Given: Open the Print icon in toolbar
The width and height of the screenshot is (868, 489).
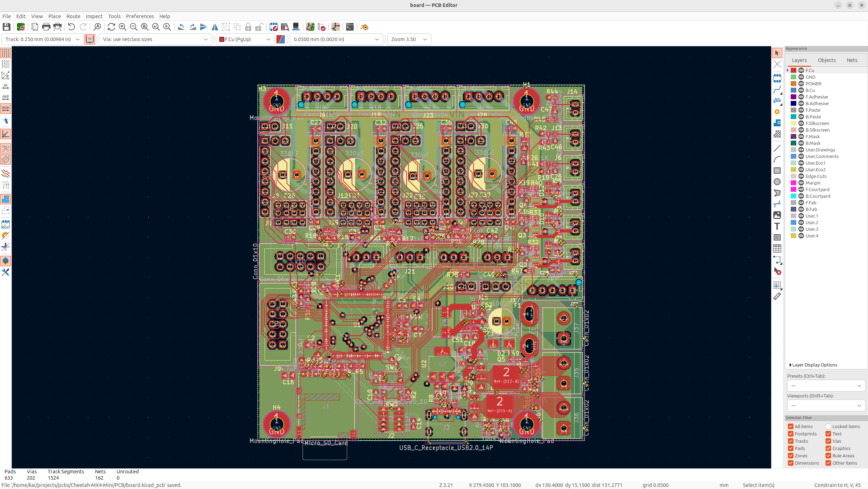Looking at the screenshot, I should pyautogui.click(x=46, y=27).
